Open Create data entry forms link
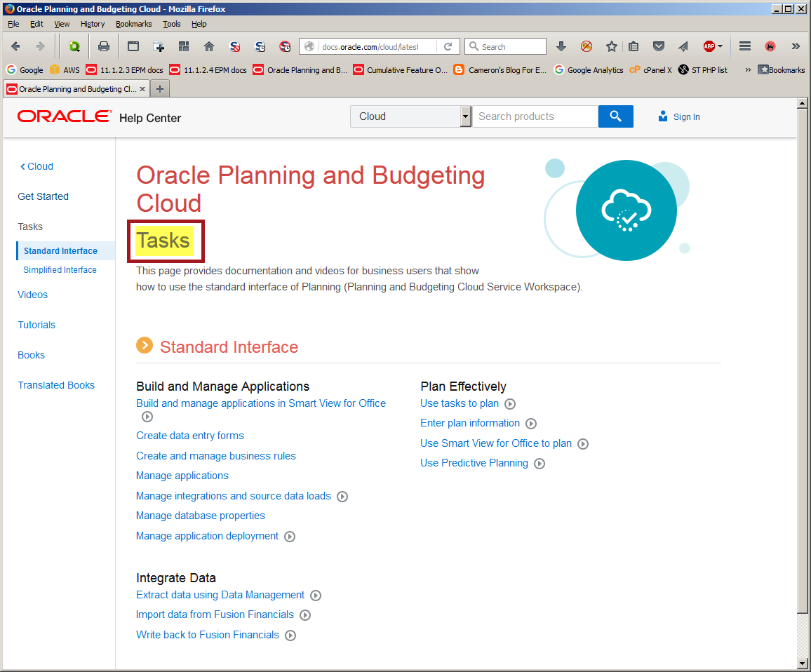This screenshot has height=672, width=811. 190,436
